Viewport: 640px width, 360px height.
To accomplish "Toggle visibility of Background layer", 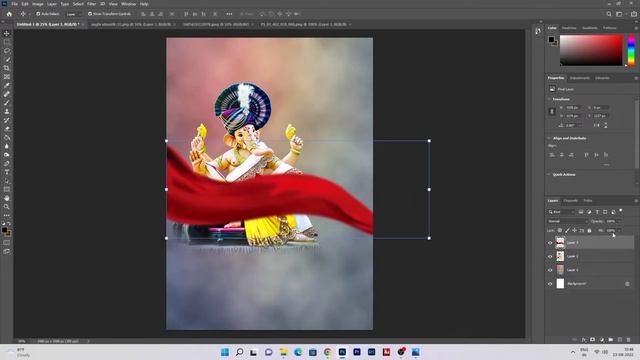I will tap(550, 284).
